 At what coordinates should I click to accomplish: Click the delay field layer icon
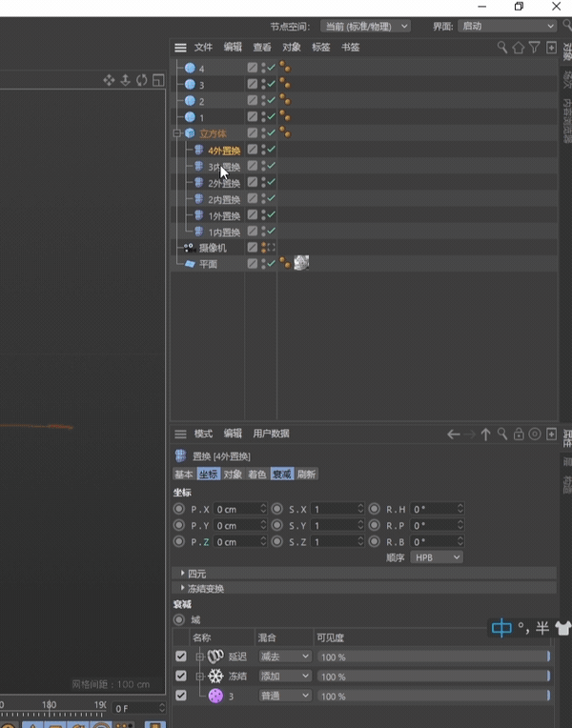[215, 656]
